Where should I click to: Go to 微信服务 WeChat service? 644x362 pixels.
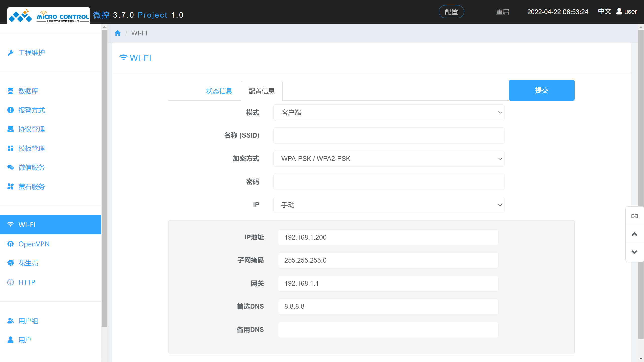31,167
